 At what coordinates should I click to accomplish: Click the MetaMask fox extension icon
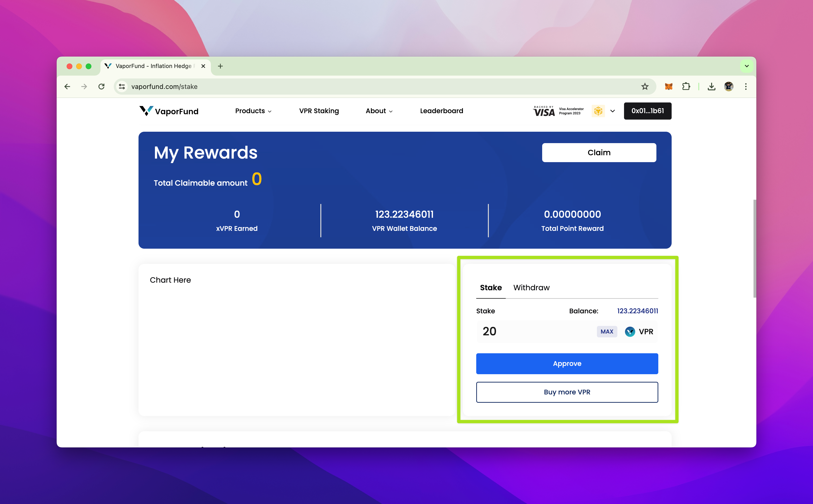click(669, 87)
